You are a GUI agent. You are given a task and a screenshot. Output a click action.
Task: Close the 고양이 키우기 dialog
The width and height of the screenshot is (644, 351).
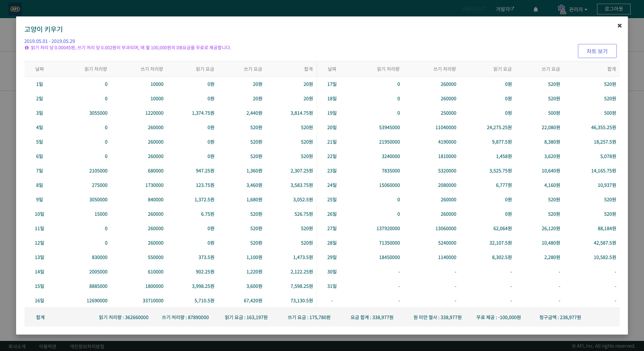coord(620,26)
